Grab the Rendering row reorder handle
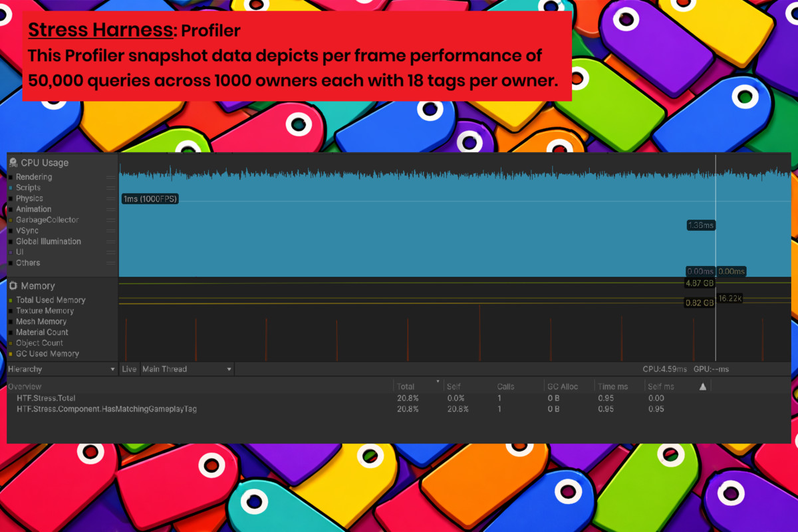This screenshot has width=798, height=532. click(x=111, y=178)
